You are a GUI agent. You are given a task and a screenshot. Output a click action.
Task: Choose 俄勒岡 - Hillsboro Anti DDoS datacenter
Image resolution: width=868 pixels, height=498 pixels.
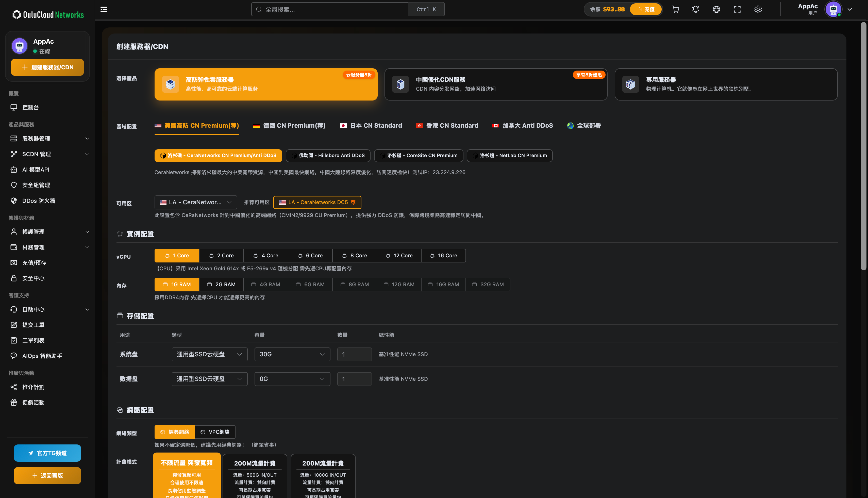(x=328, y=156)
